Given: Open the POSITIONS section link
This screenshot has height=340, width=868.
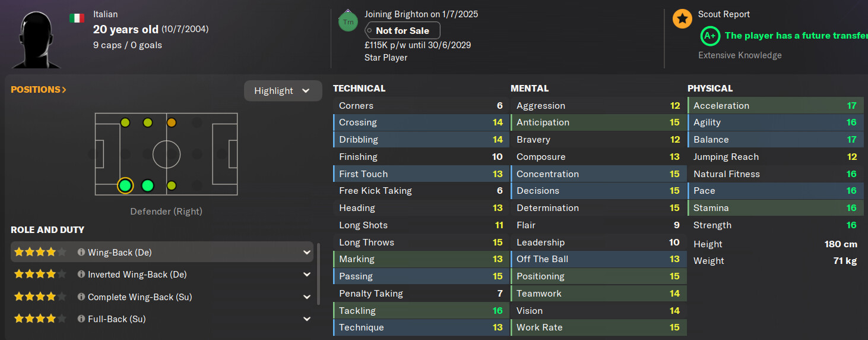Looking at the screenshot, I should [39, 90].
